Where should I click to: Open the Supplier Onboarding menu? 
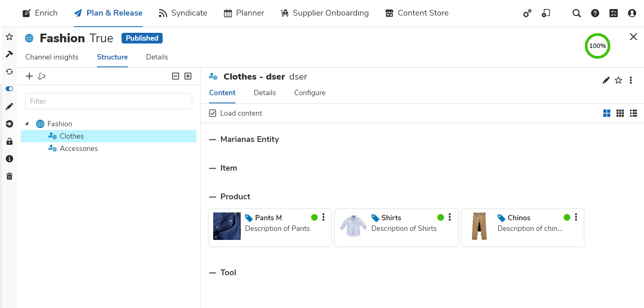(324, 13)
